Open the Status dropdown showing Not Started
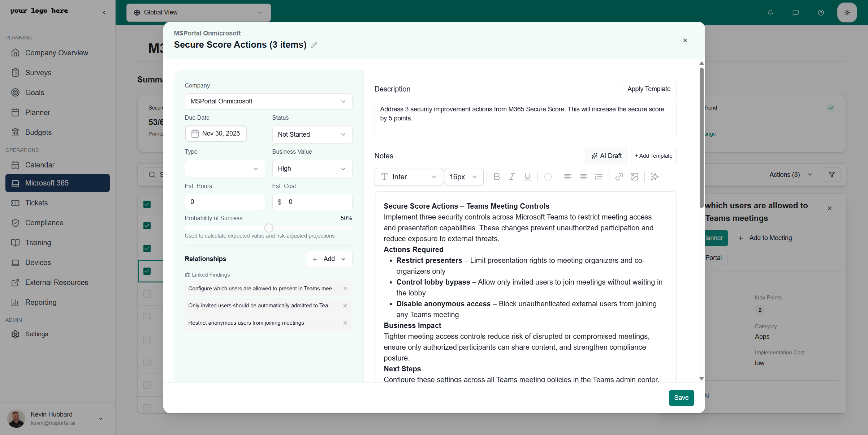868x435 pixels. pos(312,134)
